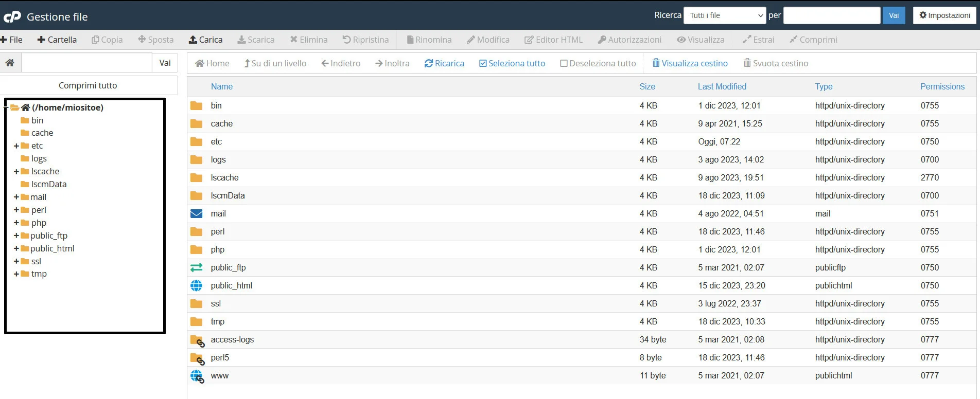
Task: Expand public_html in the tree
Action: [x=16, y=248]
